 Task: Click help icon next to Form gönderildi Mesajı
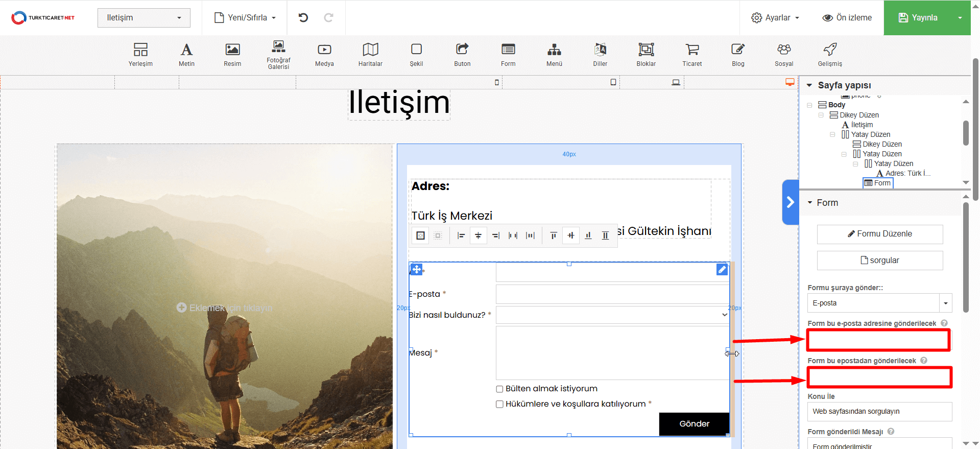click(891, 432)
